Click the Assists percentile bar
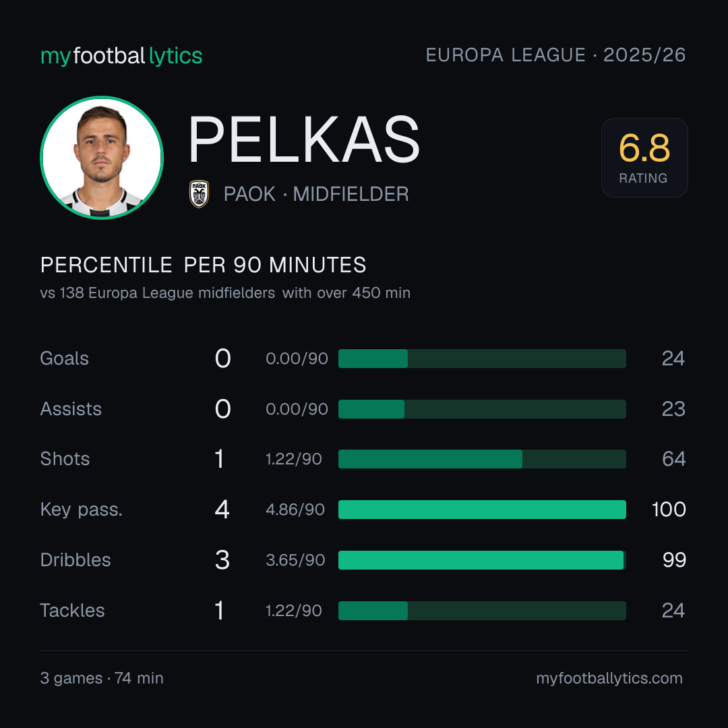The height and width of the screenshot is (728, 728). (482, 409)
